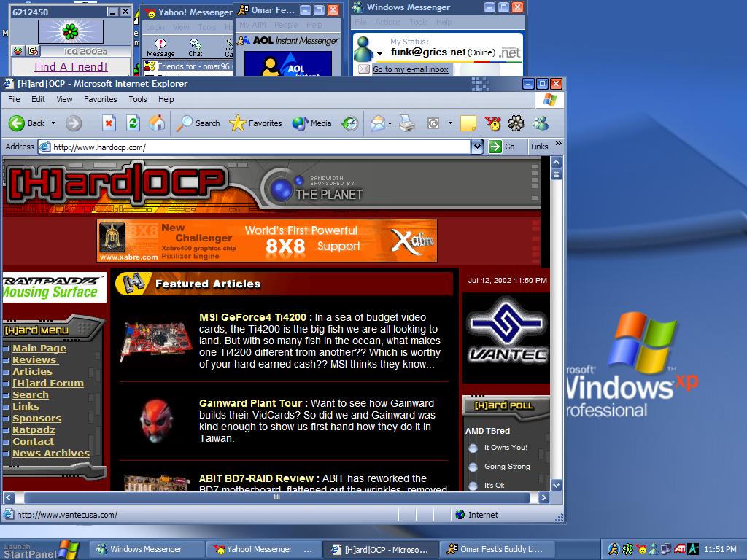The height and width of the screenshot is (560, 747).
Task: Select the 'It's Ok' poll option
Action: point(473,486)
